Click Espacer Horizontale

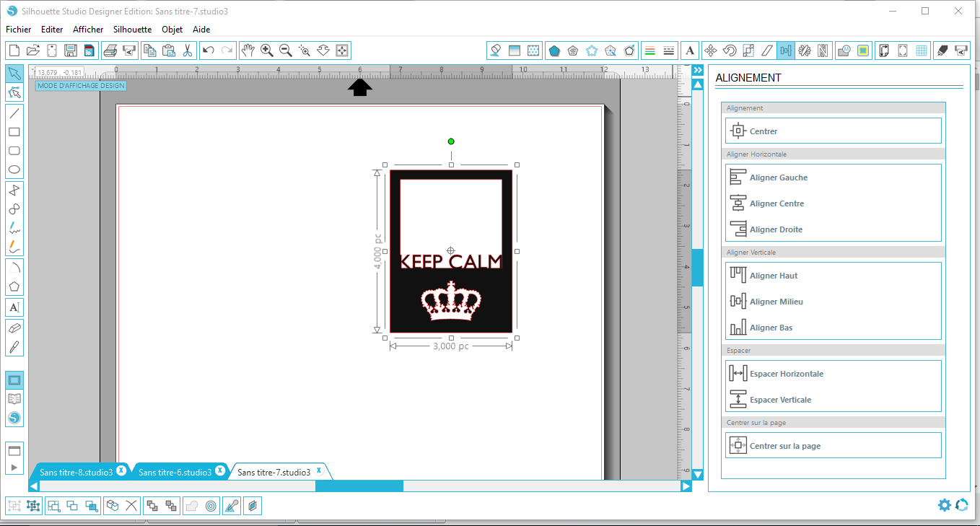tap(834, 374)
